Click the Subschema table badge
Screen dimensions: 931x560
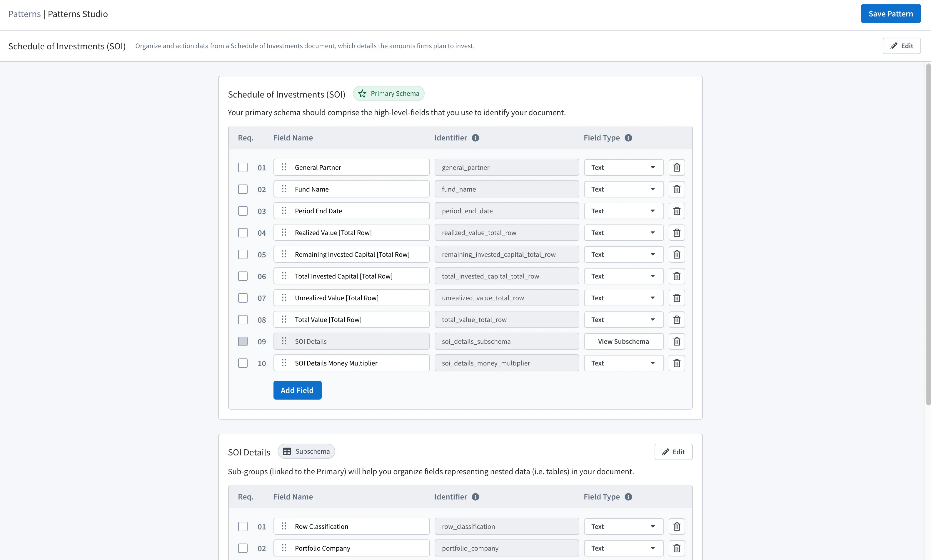(x=306, y=451)
